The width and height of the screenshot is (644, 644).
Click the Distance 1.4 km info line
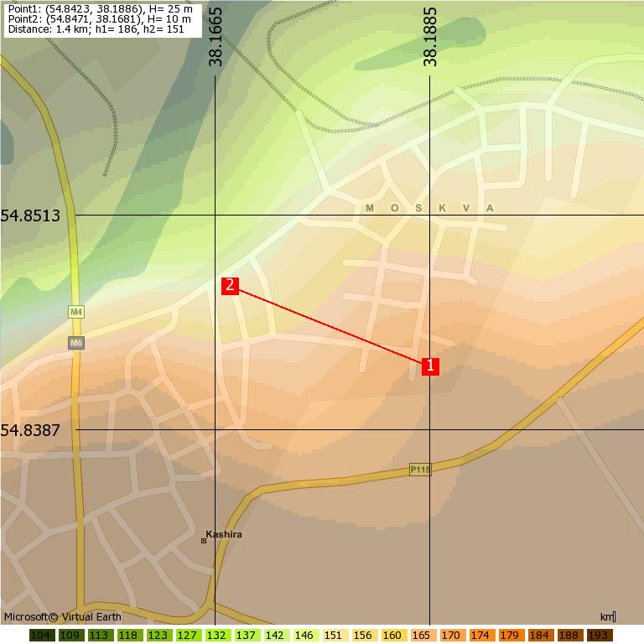point(96,29)
